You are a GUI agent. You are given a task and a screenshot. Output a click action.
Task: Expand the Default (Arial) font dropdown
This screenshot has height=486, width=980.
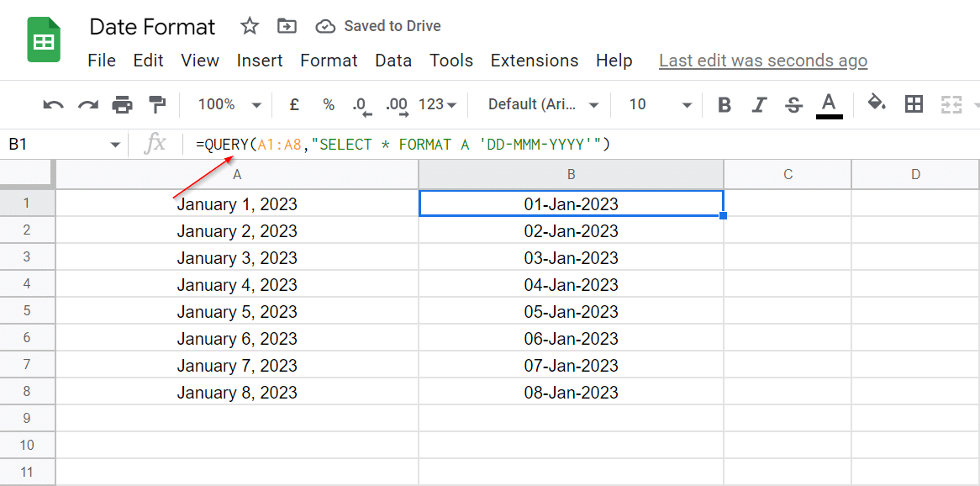543,104
